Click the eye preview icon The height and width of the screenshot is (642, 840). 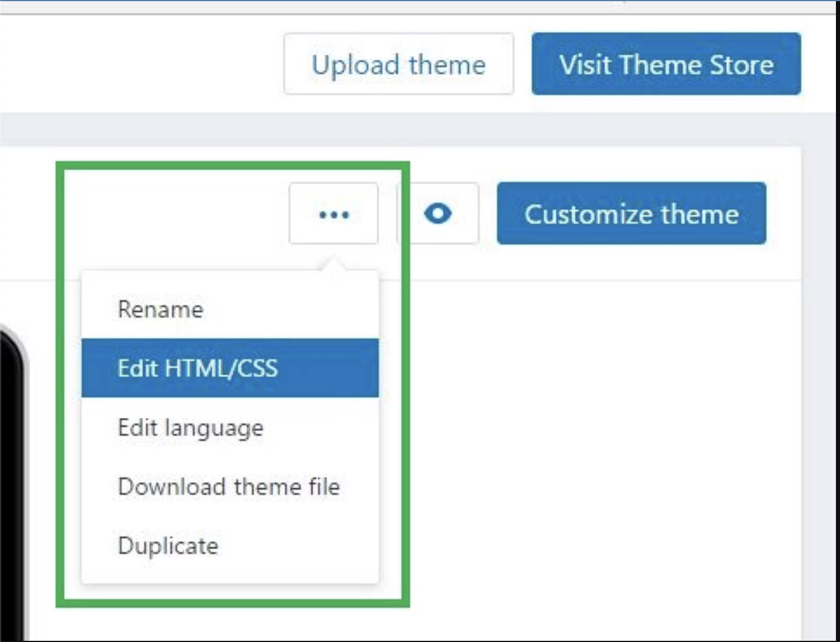pos(438,214)
